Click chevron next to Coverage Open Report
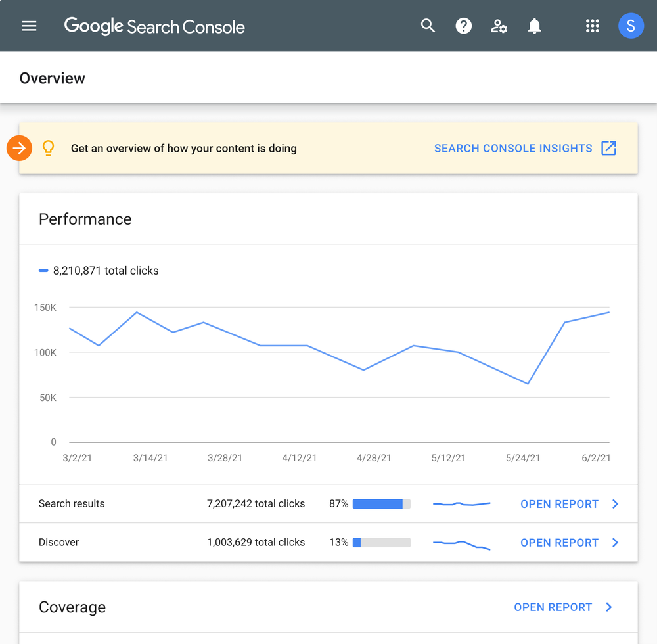The image size is (657, 644). pyautogui.click(x=609, y=607)
